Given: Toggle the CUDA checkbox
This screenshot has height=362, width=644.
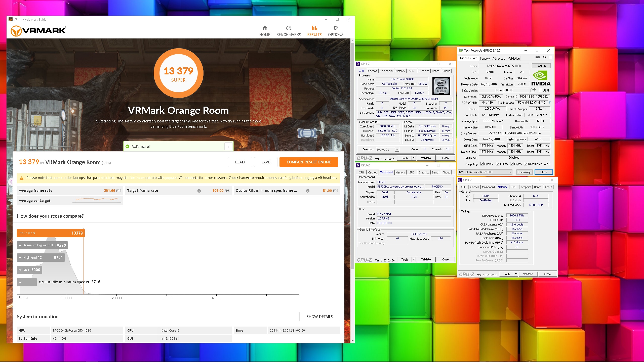Looking at the screenshot, I should [x=498, y=164].
